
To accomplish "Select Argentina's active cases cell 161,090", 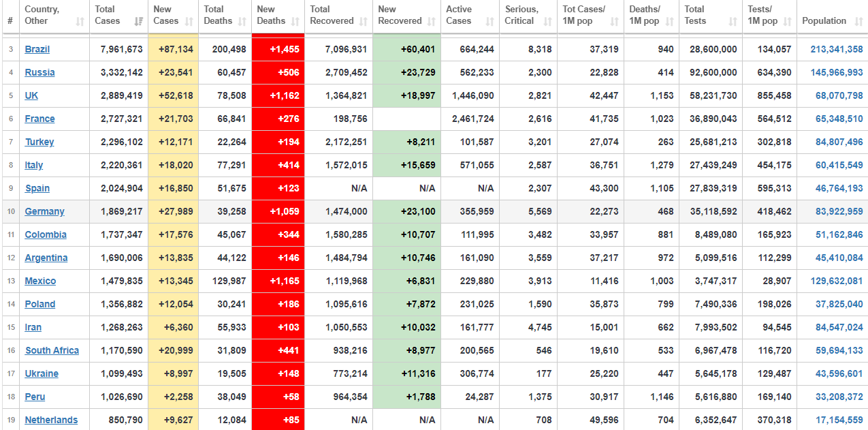I will 470,258.
